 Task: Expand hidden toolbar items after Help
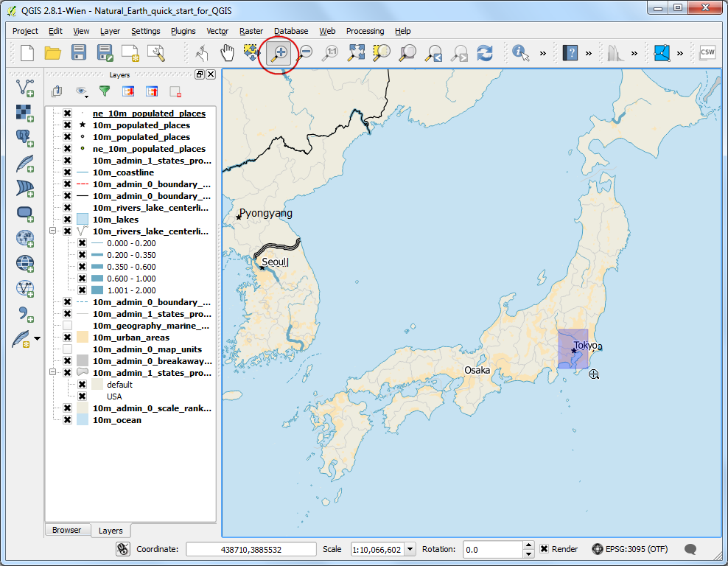click(x=589, y=53)
